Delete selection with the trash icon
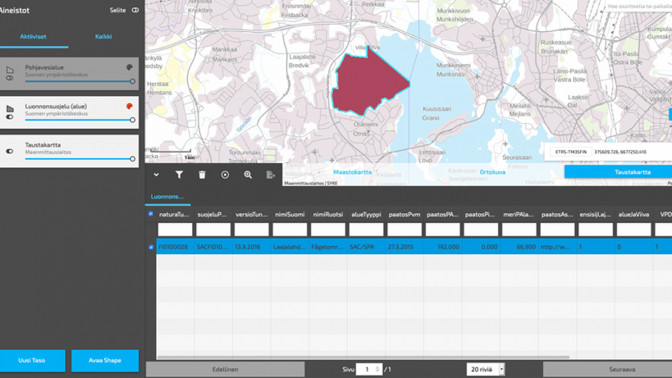Image resolution: width=672 pixels, height=378 pixels. coord(202,175)
